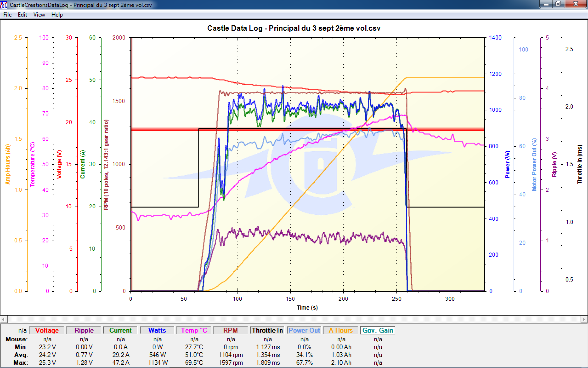Click the Avg Ripple value 0.77 V
588x368 pixels.
tap(84, 355)
